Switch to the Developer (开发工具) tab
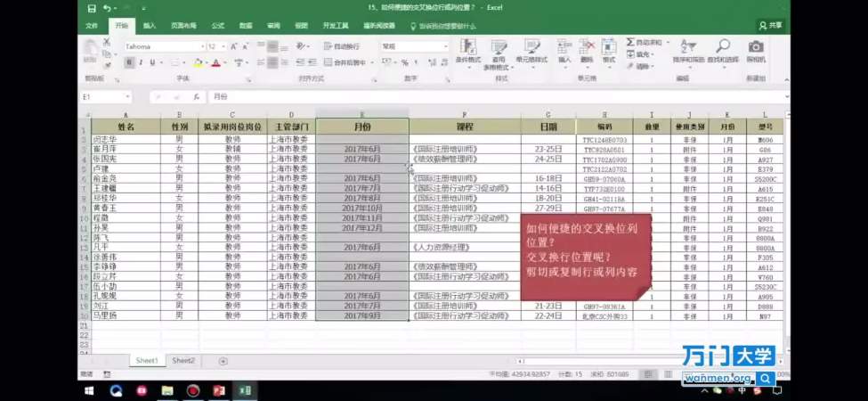 [336, 26]
